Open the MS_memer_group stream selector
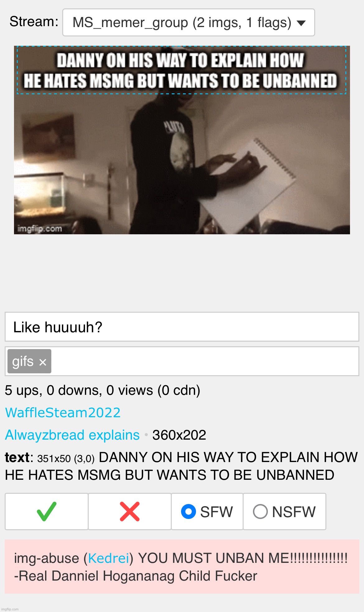The height and width of the screenshot is (612, 364). (x=189, y=22)
